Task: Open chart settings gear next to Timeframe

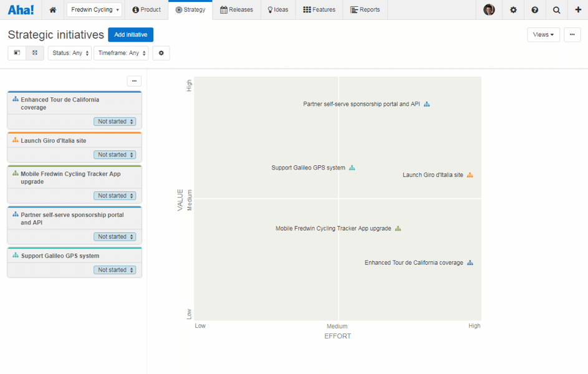Action: [x=161, y=53]
